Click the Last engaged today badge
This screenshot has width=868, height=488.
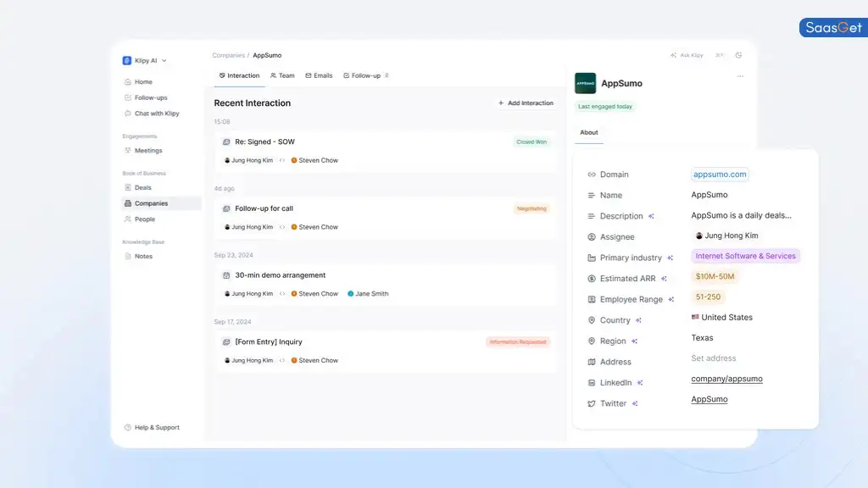pyautogui.click(x=604, y=107)
